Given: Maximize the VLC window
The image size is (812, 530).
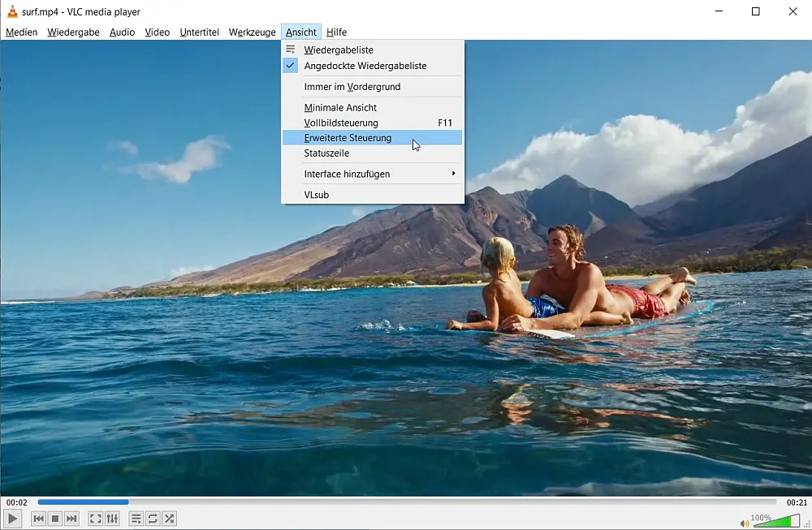Looking at the screenshot, I should [755, 11].
